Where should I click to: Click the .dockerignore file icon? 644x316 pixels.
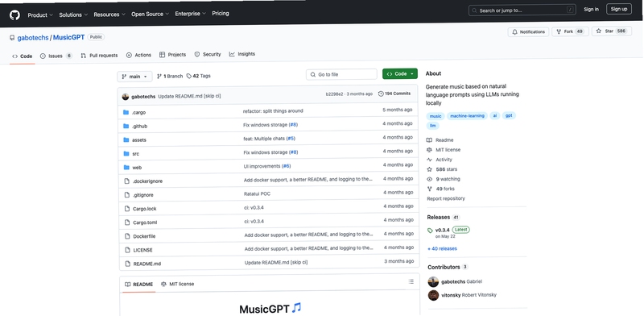point(127,181)
